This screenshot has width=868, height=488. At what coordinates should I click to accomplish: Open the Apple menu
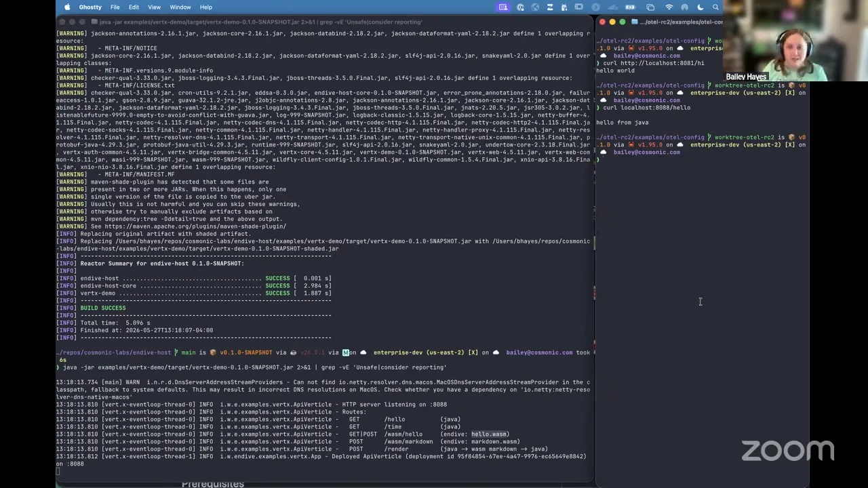pyautogui.click(x=67, y=7)
